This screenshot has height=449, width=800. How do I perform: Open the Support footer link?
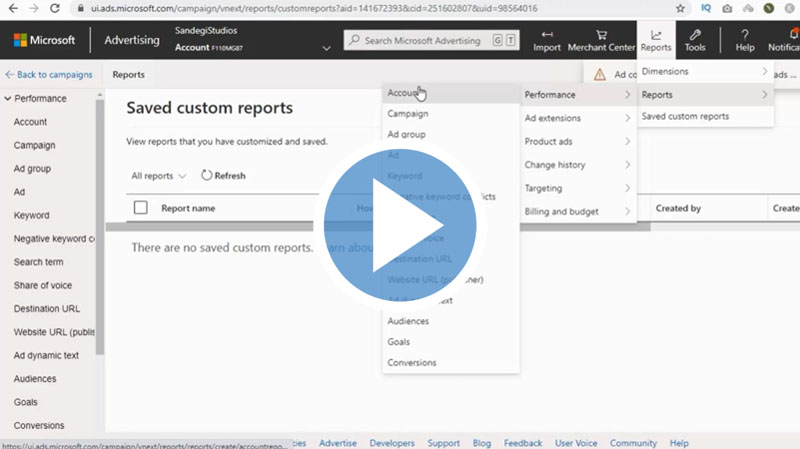click(443, 443)
